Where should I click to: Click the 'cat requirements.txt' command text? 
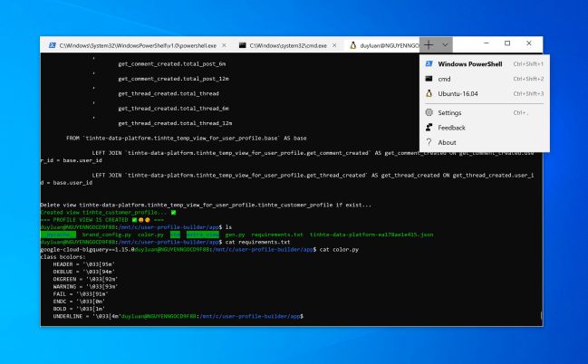pyautogui.click(x=257, y=242)
